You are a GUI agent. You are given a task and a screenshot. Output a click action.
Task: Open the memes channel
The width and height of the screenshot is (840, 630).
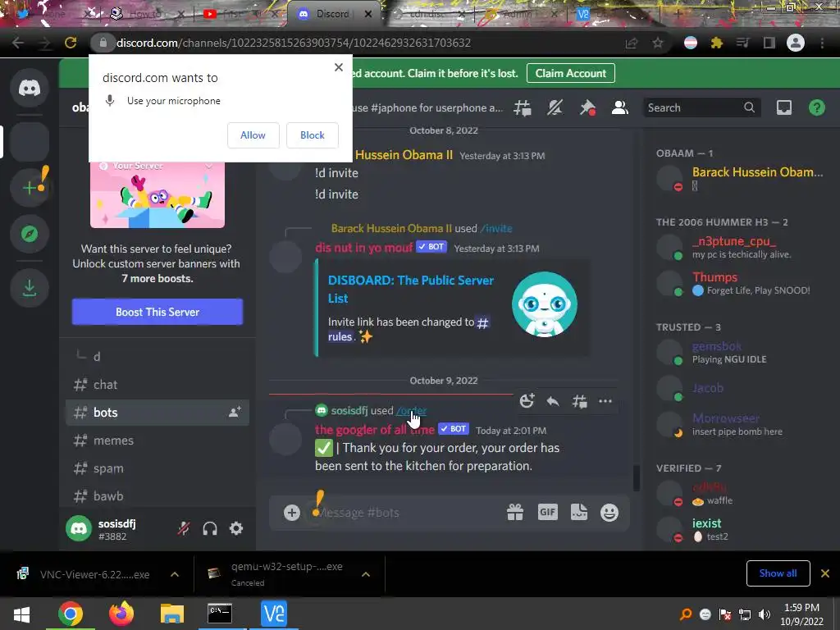click(157, 441)
